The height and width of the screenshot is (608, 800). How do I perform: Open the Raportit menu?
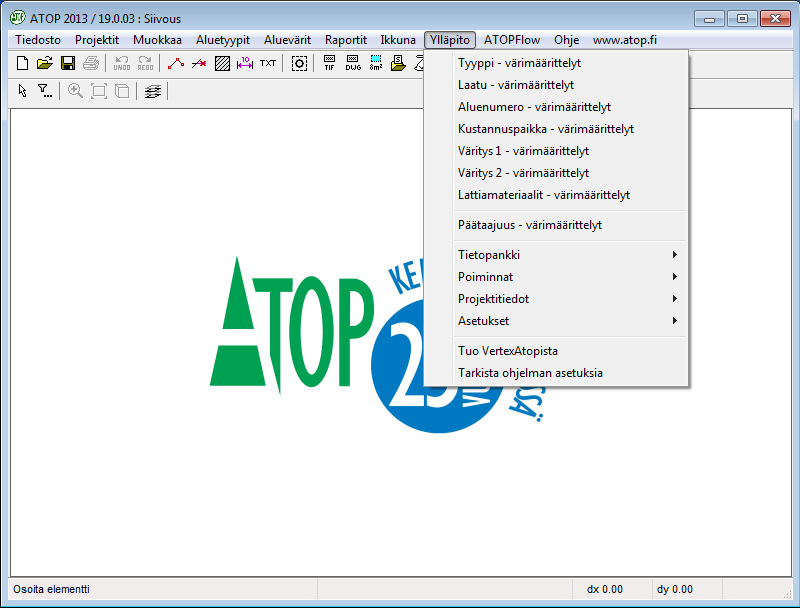click(x=345, y=40)
